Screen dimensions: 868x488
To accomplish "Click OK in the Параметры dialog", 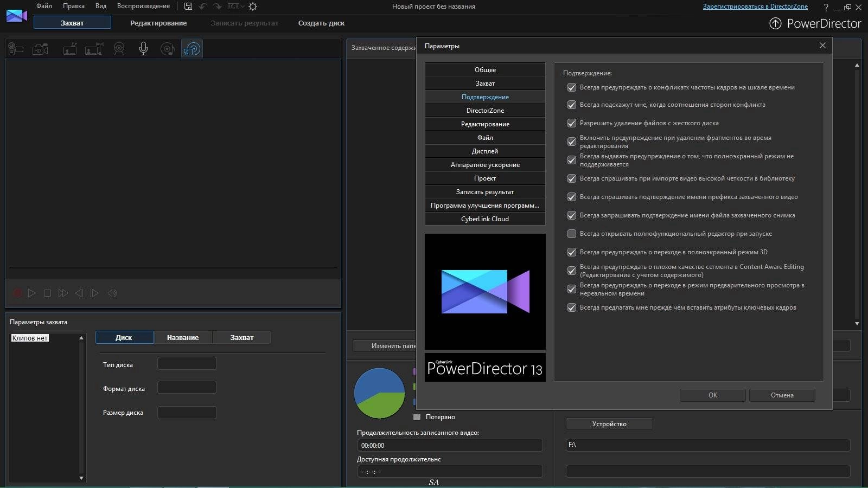I will pos(713,395).
